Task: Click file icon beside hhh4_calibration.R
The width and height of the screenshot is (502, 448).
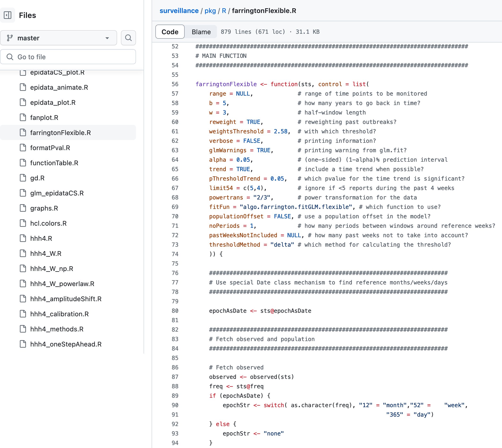Action: tap(23, 314)
